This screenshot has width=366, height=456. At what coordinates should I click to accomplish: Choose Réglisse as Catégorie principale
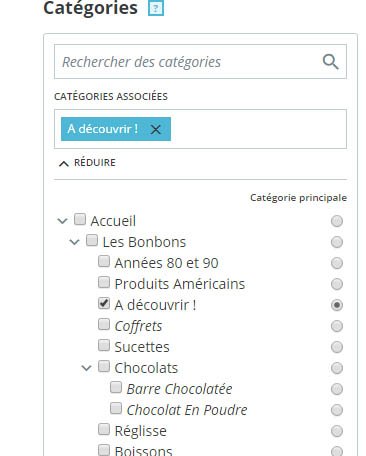tap(337, 431)
